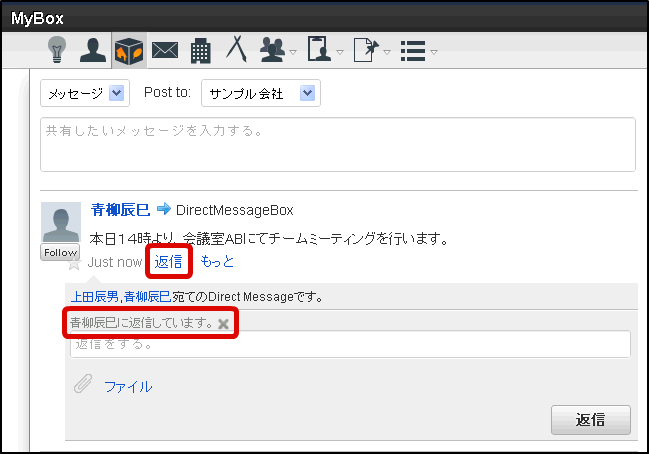
Task: Open the group of people icon
Action: pyautogui.click(x=272, y=50)
